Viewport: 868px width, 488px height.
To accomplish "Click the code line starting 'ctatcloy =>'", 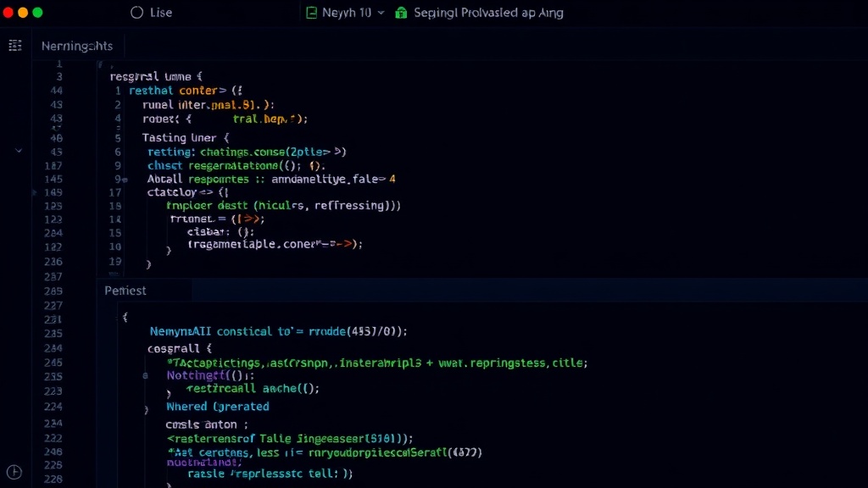I will pos(187,192).
